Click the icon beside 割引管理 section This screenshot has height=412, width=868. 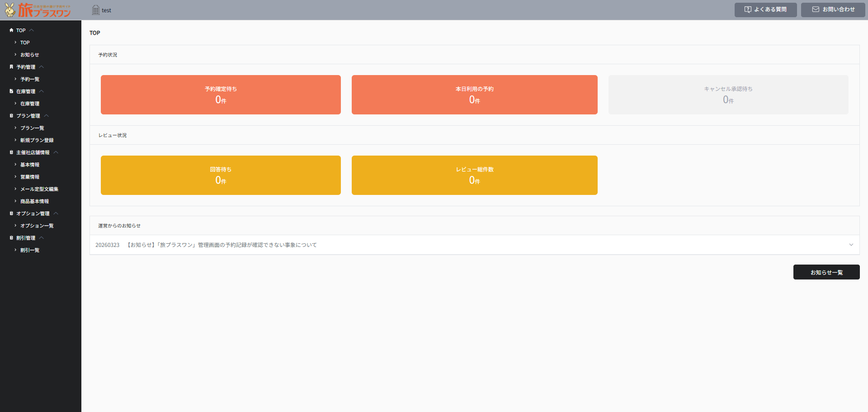pyautogui.click(x=11, y=238)
